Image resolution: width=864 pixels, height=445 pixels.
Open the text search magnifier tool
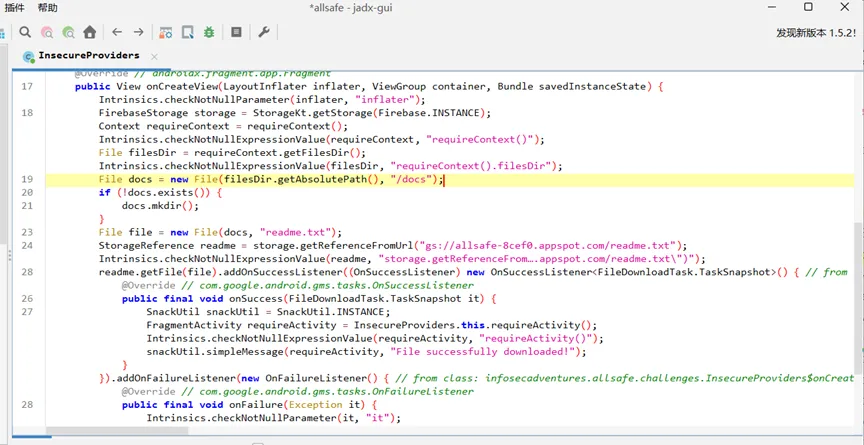point(25,32)
